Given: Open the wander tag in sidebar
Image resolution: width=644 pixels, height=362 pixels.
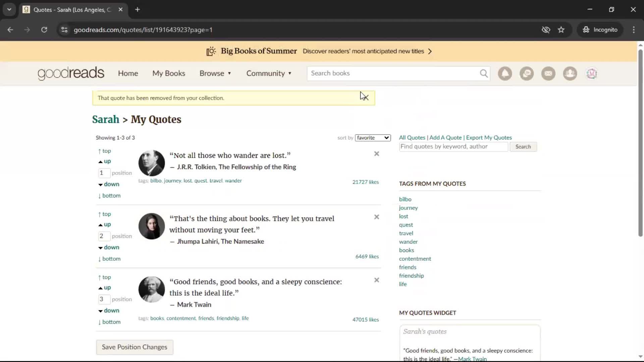Looking at the screenshot, I should click(x=408, y=242).
